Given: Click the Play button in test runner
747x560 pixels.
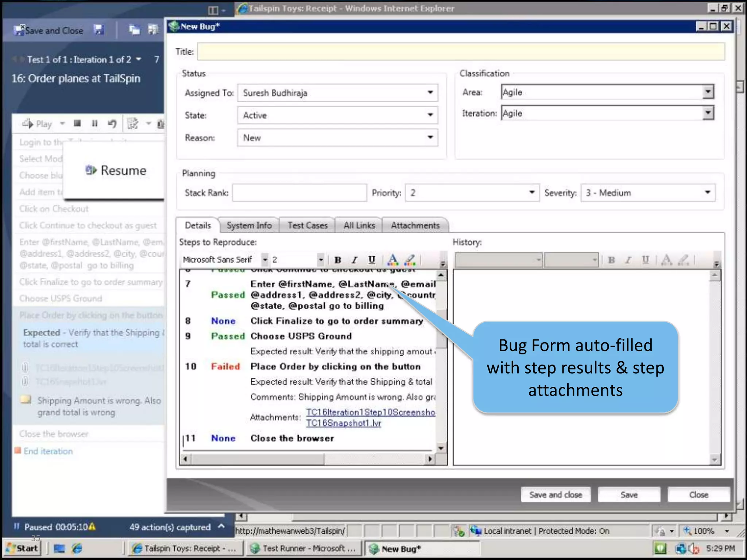Looking at the screenshot, I should 38,124.
